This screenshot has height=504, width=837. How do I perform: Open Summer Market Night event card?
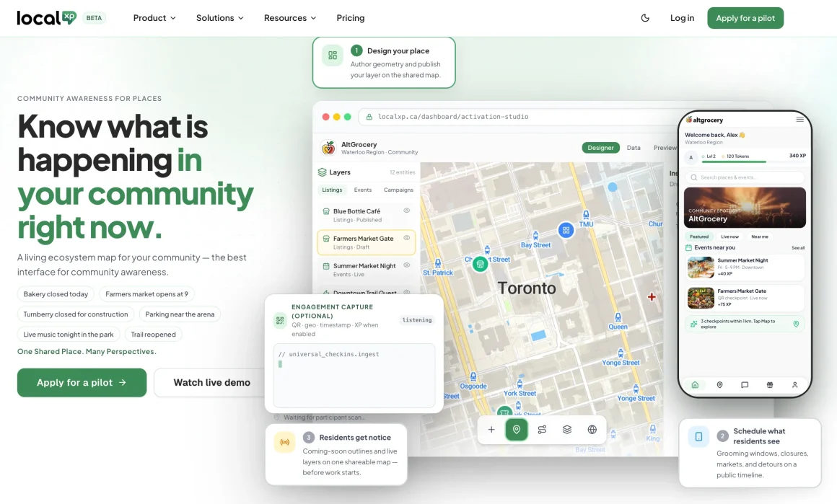click(745, 268)
